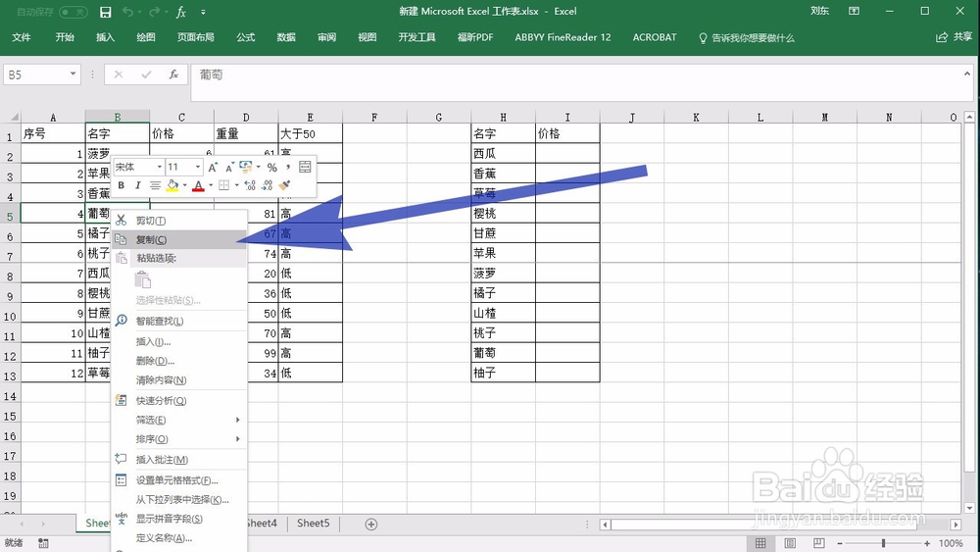Apply yellow fill color bucket
This screenshot has width=980, height=552.
[172, 185]
